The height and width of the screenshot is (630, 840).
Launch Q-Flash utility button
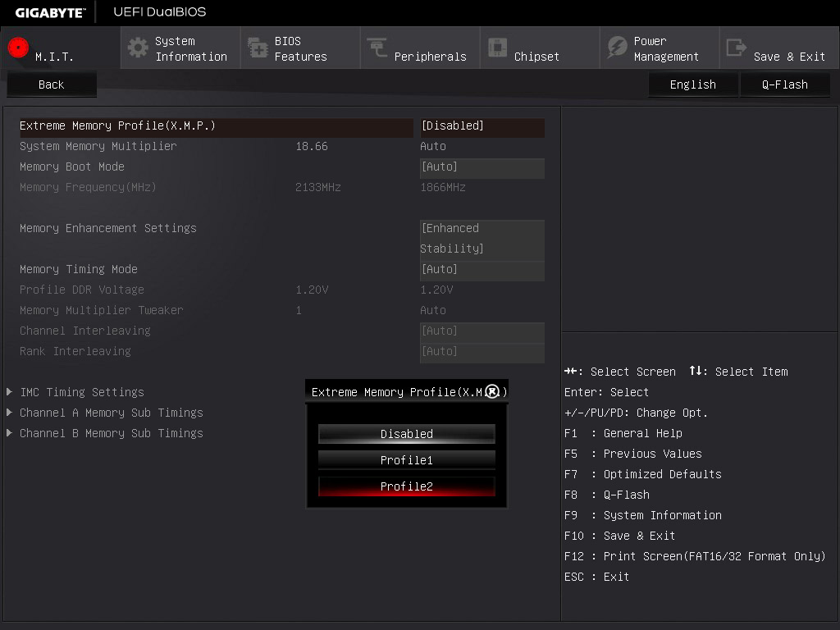click(x=785, y=84)
